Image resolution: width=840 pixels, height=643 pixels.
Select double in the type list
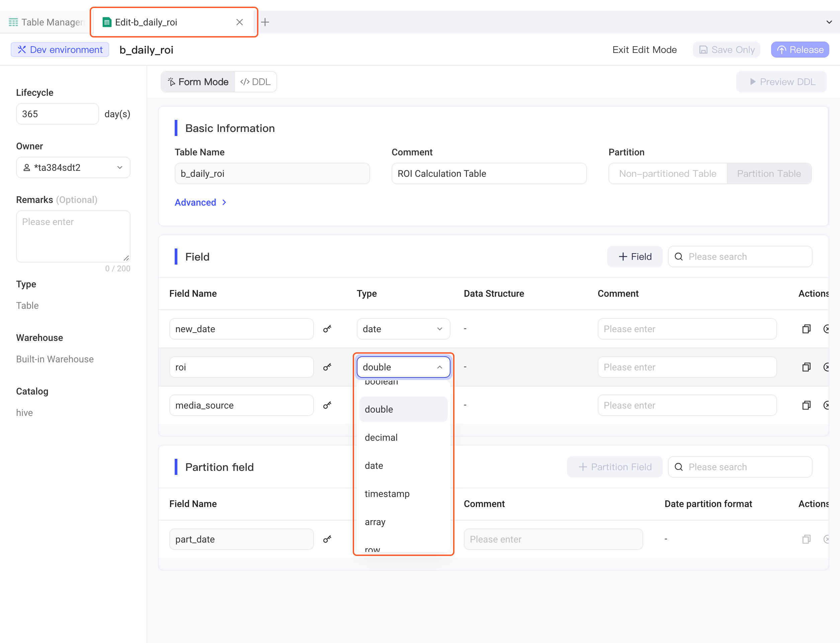(x=403, y=410)
